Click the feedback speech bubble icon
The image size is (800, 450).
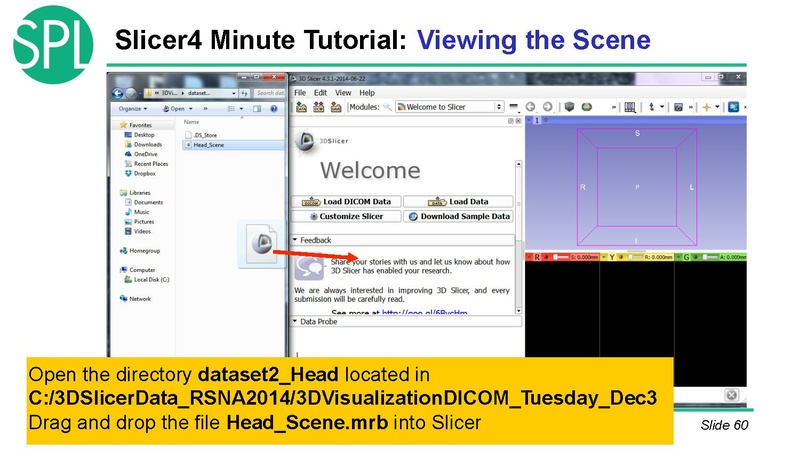pyautogui.click(x=309, y=267)
